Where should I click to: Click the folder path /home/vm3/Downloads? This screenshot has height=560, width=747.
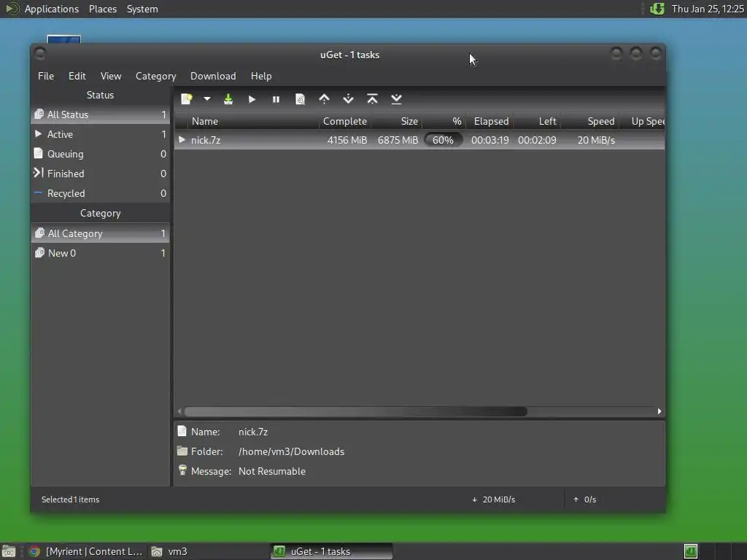click(291, 452)
